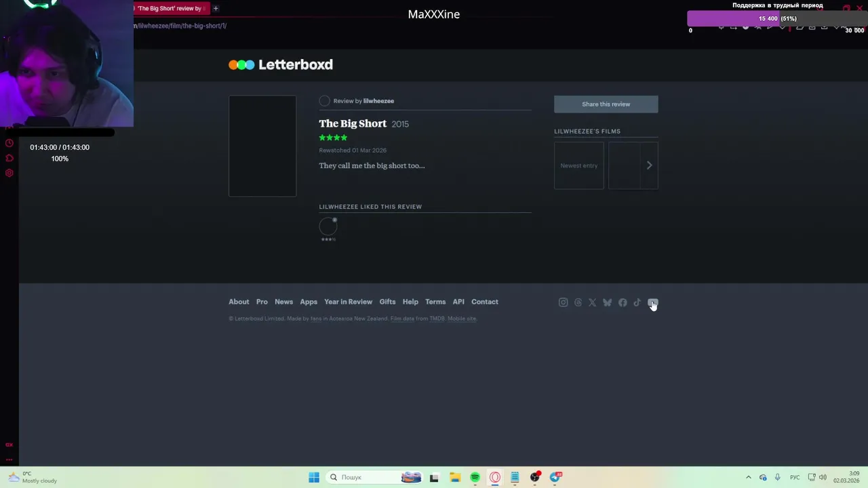Image resolution: width=868 pixels, height=488 pixels.
Task: Open the Help footer link
Action: (410, 302)
